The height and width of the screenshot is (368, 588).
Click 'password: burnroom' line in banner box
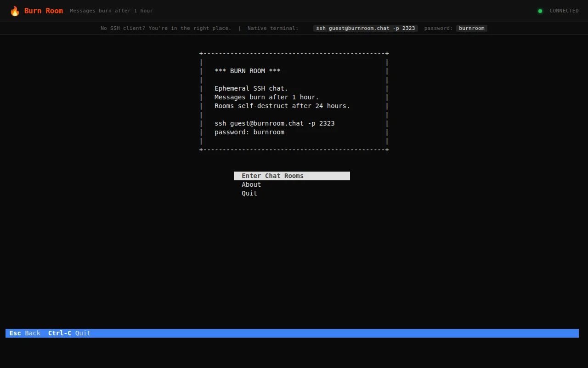249,132
